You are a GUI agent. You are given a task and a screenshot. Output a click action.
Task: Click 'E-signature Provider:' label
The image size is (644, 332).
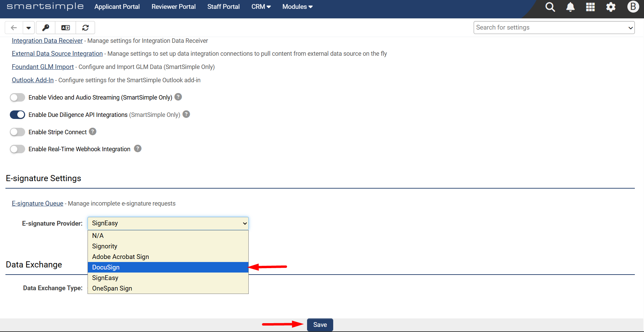click(x=52, y=224)
